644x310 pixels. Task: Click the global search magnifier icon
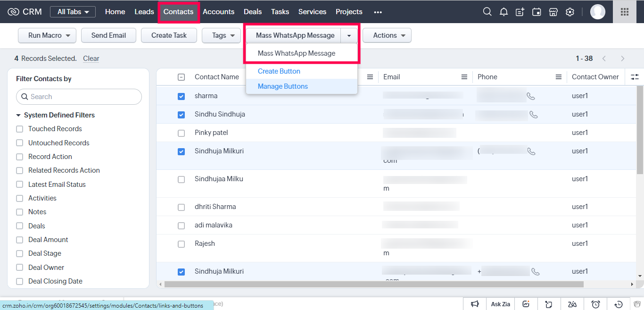[x=487, y=12]
